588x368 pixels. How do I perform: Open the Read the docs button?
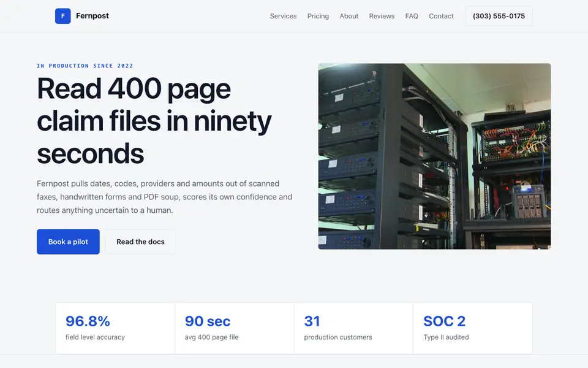[x=141, y=242]
